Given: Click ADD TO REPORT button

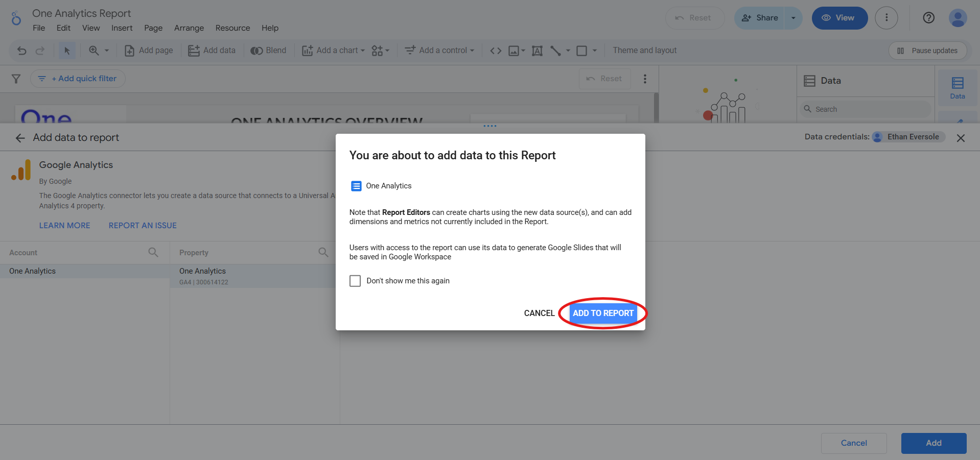Looking at the screenshot, I should click(x=603, y=313).
